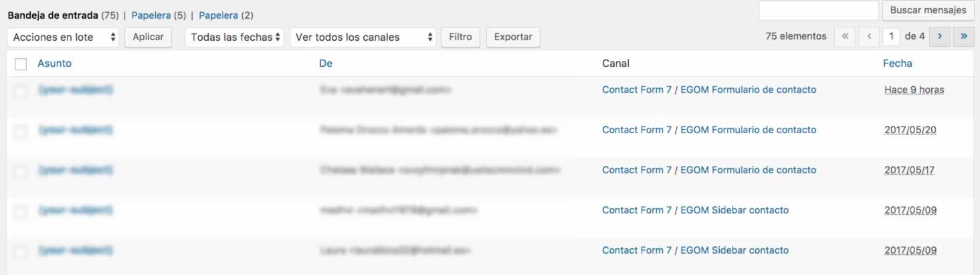
Task: Open Ver todos los canales dropdown
Action: click(363, 37)
